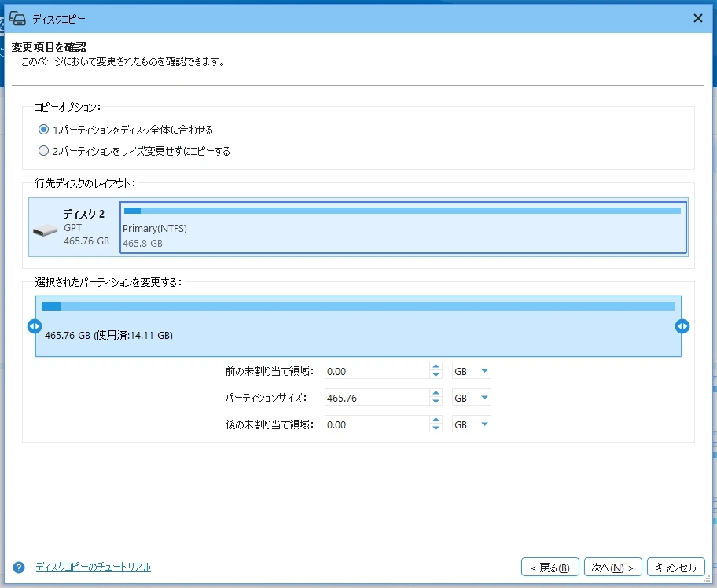The image size is (717, 588).
Task: Open the ディスクコピーのチュートリアル link
Action: (x=94, y=568)
